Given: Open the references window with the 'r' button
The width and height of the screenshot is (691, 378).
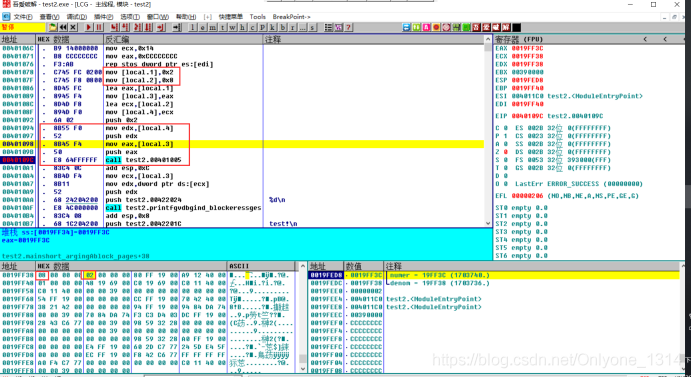Looking at the screenshot, I should coord(293,27).
